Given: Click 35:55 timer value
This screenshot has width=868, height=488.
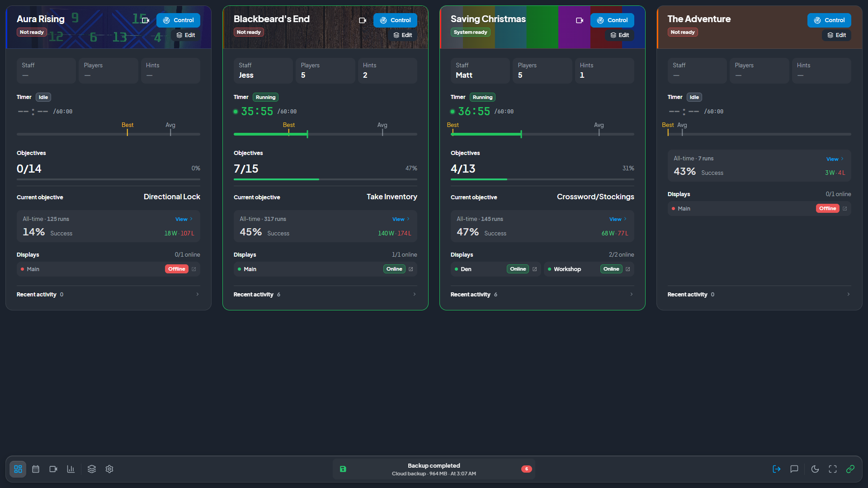Looking at the screenshot, I should tap(257, 112).
